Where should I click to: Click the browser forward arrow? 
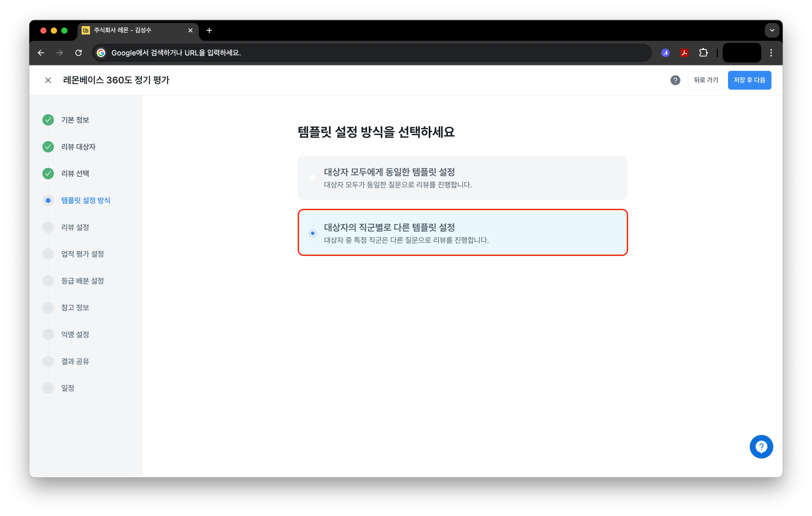60,53
